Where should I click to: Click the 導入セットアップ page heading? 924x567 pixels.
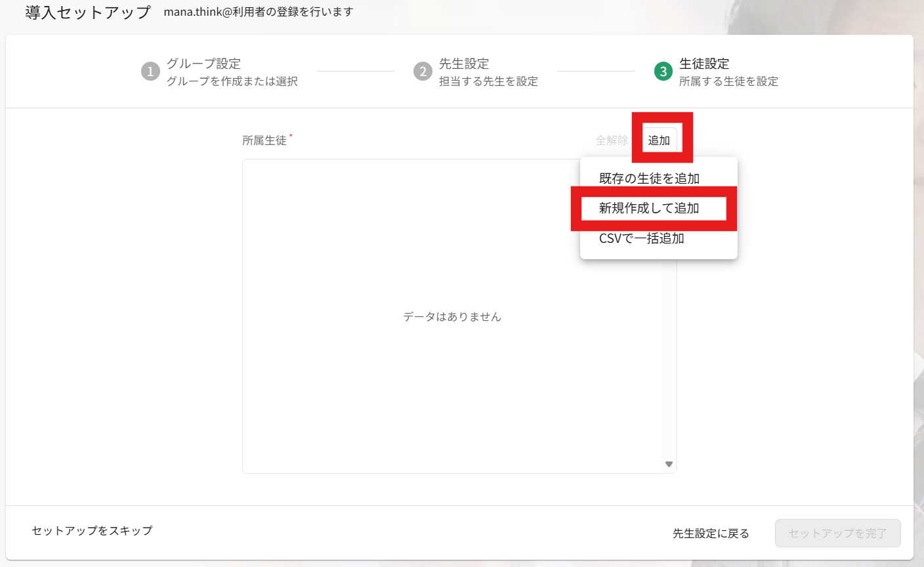pos(88,12)
